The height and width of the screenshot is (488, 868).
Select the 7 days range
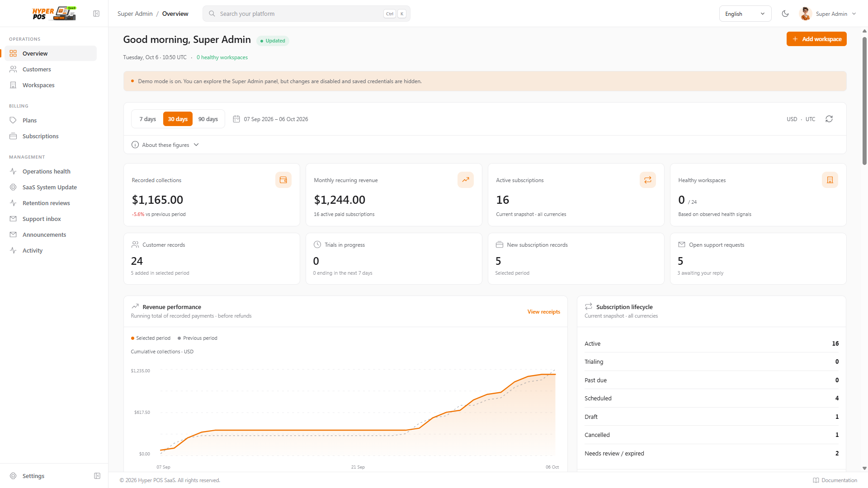coord(148,119)
